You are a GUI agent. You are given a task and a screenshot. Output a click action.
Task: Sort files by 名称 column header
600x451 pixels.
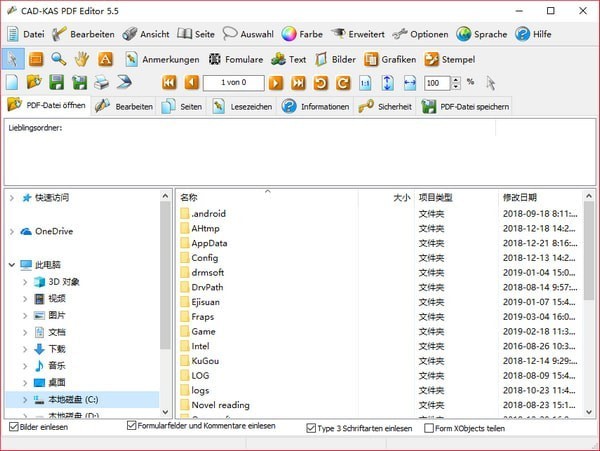coord(268,197)
